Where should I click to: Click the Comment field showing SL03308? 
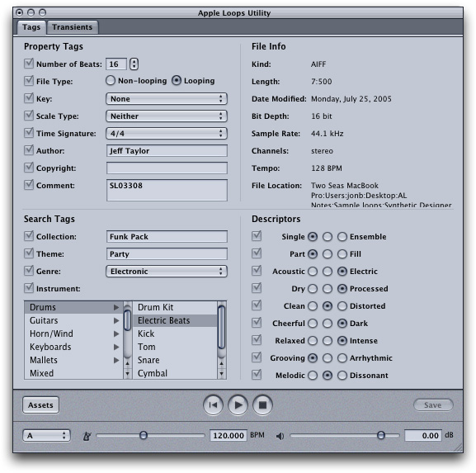(167, 190)
